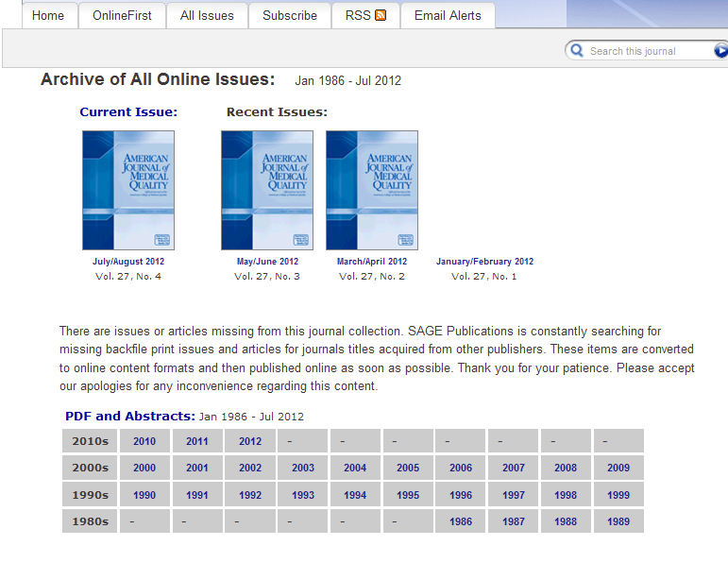The width and height of the screenshot is (728, 563).
Task: Click the 1990s decade row label
Action: click(x=90, y=495)
